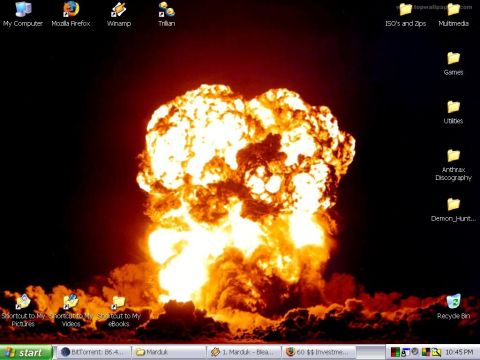Click the tray icon with blue bar
This screenshot has height=360, width=480.
pyautogui.click(x=405, y=352)
